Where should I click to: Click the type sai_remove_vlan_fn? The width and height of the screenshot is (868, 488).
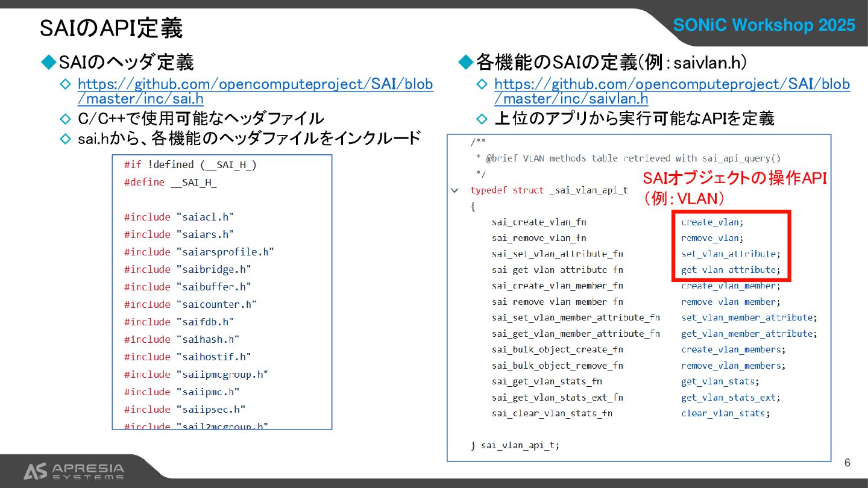[x=539, y=238]
